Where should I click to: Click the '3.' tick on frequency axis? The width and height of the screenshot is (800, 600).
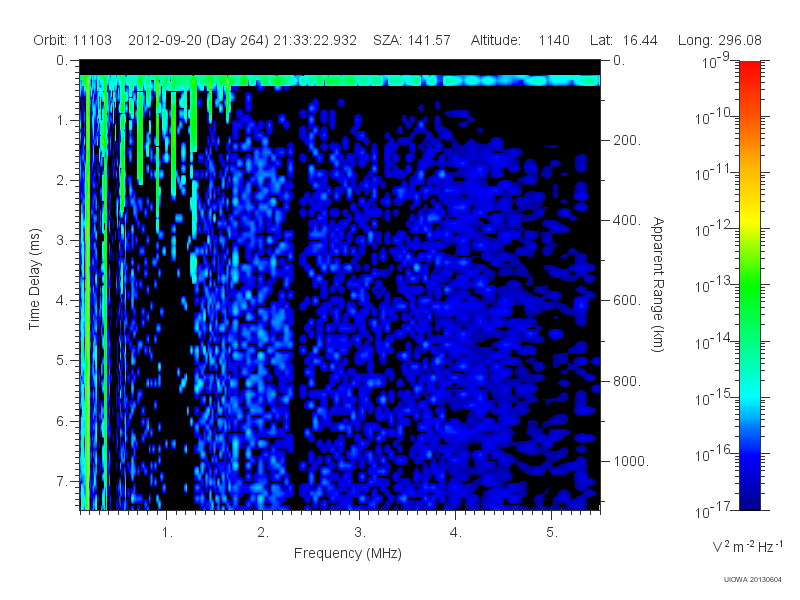click(360, 533)
